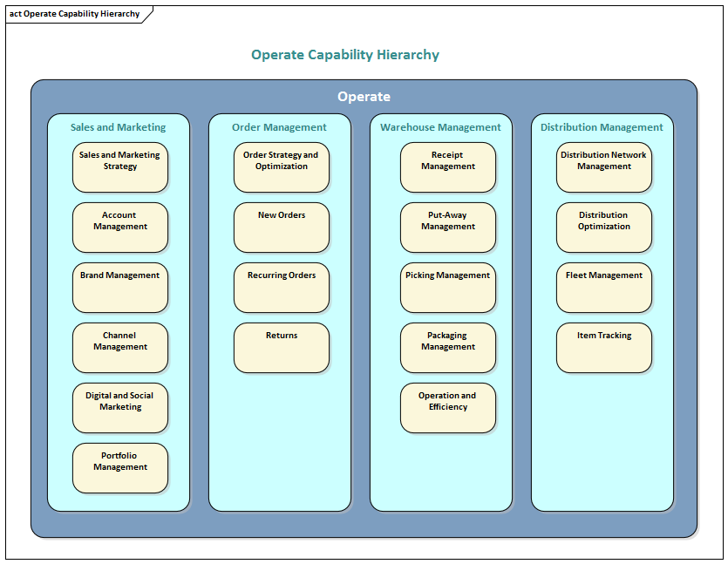Image resolution: width=728 pixels, height=564 pixels.
Task: Click the Order Strategy and Optimization box
Action: tap(281, 167)
